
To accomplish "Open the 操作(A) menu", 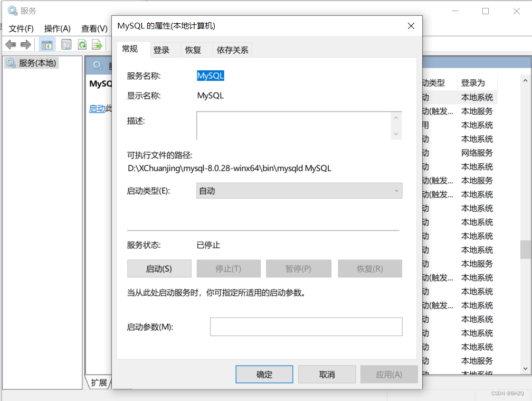I will [58, 29].
